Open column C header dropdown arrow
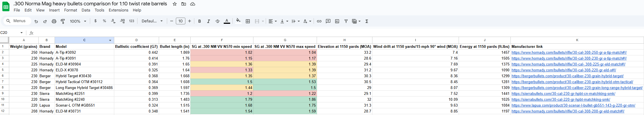This screenshot has height=115, width=644. (110, 40)
